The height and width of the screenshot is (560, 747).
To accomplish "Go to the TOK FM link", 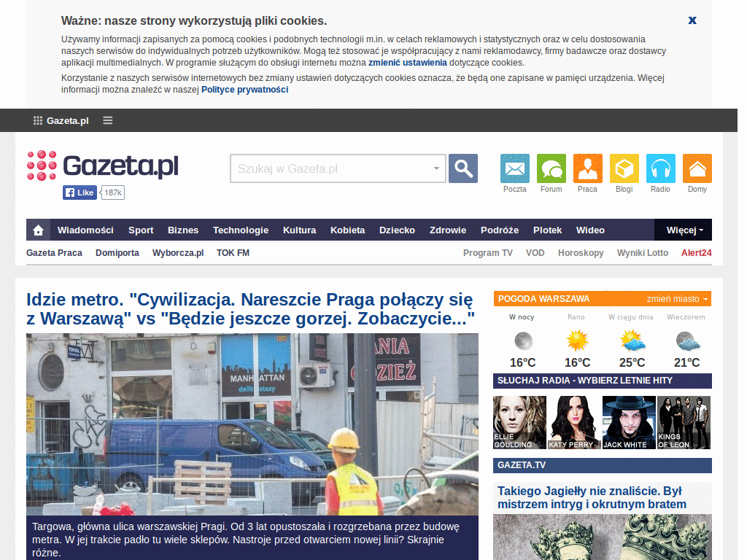I will (233, 253).
